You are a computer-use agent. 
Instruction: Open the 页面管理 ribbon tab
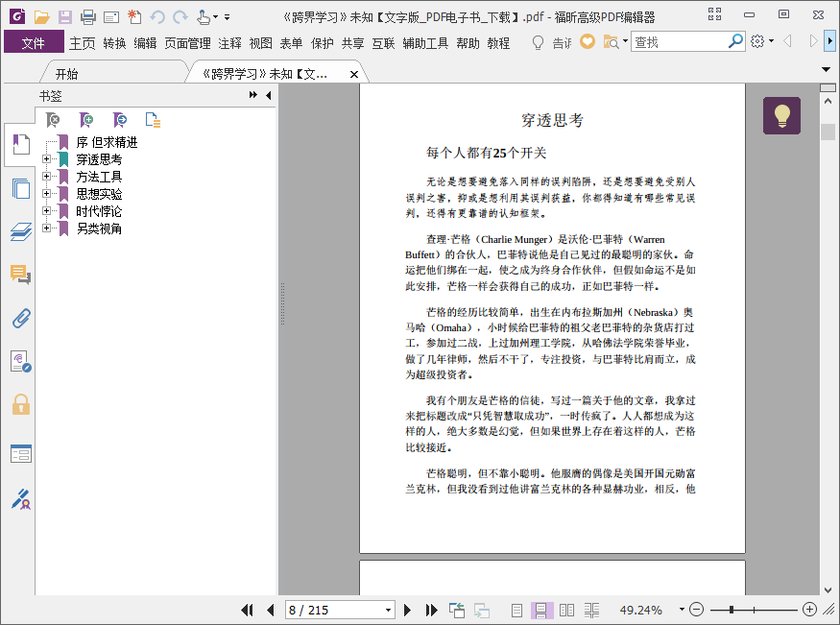[x=187, y=43]
